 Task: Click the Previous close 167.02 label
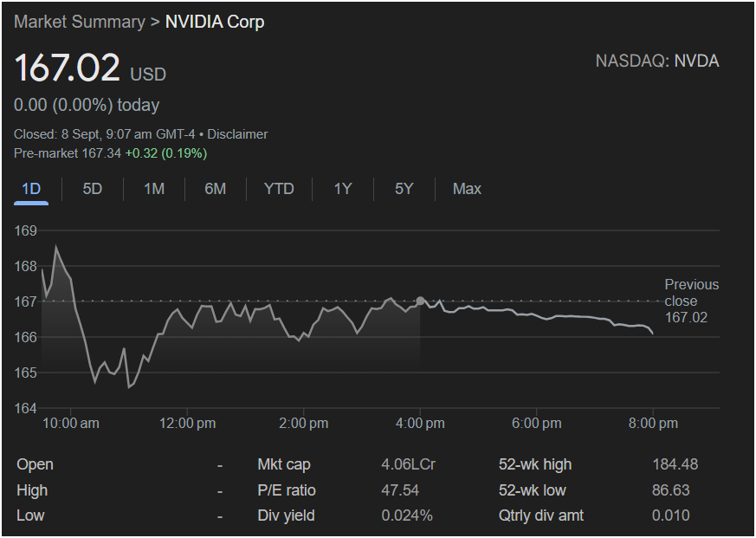tap(691, 301)
